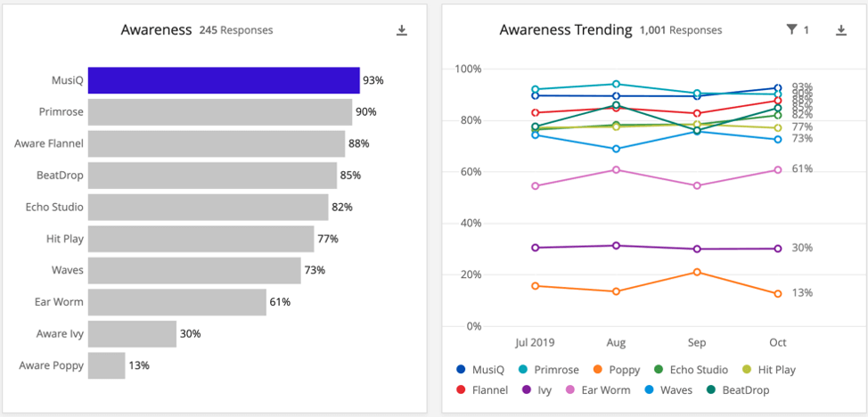Image resolution: width=868 pixels, height=417 pixels.
Task: Toggle Primrose series in the legend
Action: pyautogui.click(x=551, y=370)
